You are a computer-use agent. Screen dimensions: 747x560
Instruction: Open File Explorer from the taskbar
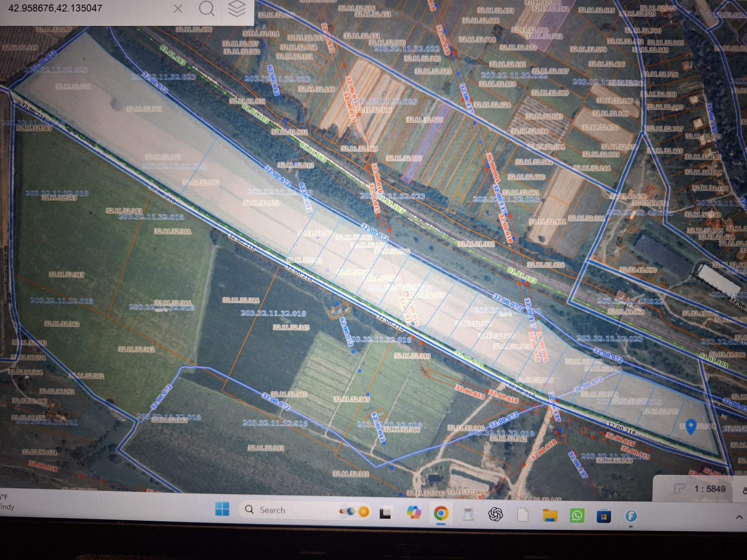pos(550,516)
